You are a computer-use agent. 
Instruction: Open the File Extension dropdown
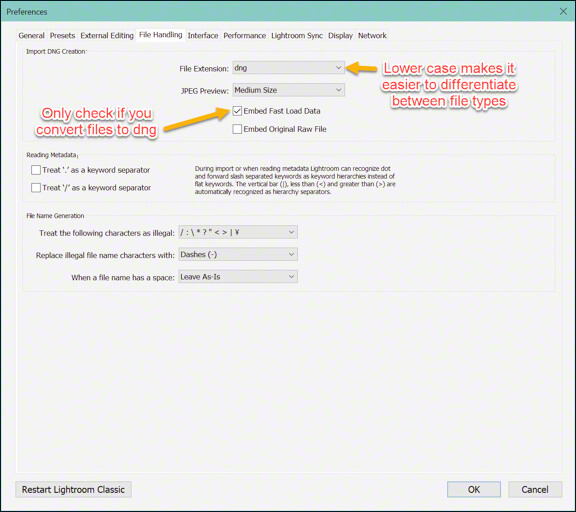288,68
